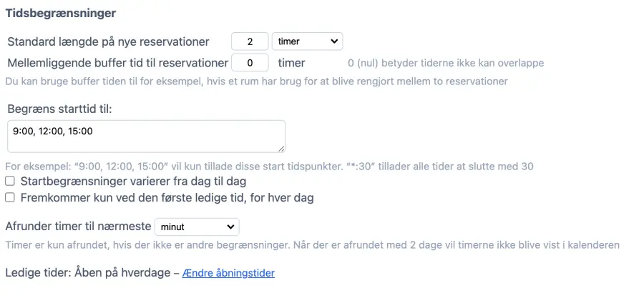The image size is (644, 293).
Task: Click the "0 (nul) betyder tiderne" hint text
Action: pyautogui.click(x=445, y=63)
